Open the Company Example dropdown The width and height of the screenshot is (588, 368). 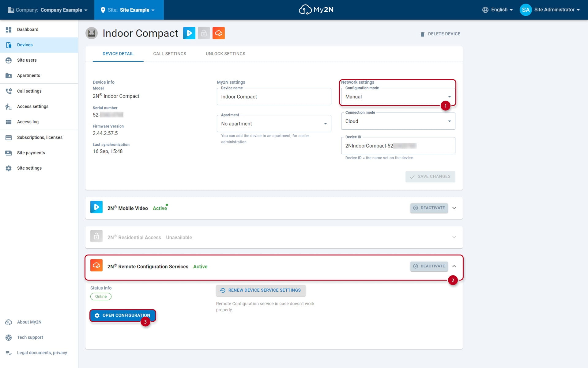click(47, 10)
